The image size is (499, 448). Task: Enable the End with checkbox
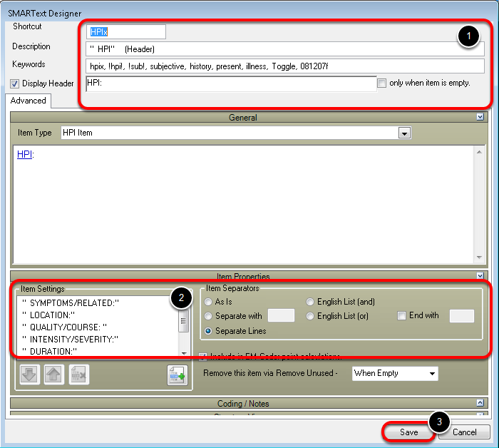pyautogui.click(x=401, y=315)
